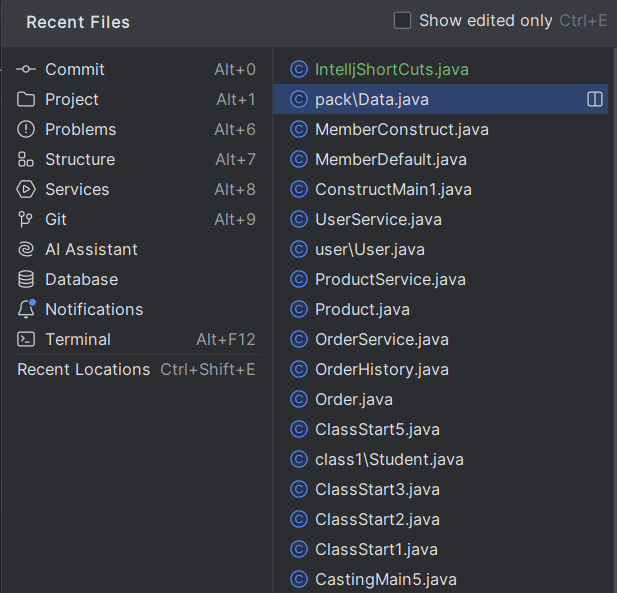Open the Git branch icon

(26, 219)
